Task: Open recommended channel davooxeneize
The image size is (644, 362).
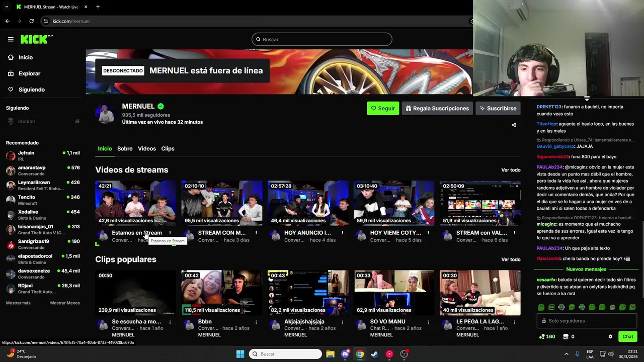Action: [43, 274]
